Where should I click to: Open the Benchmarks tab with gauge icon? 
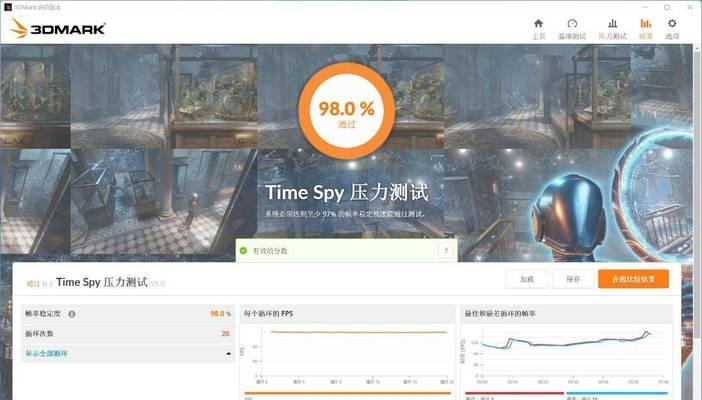[572, 29]
